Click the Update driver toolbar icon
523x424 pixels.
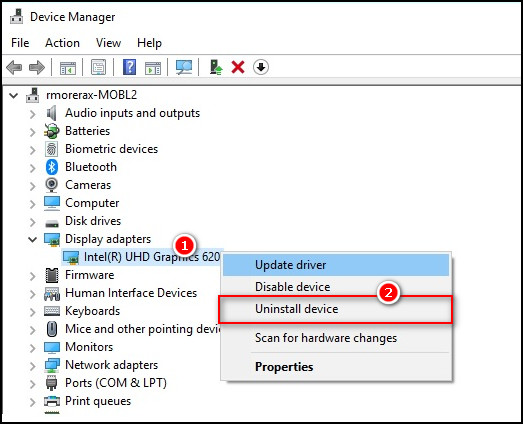point(216,67)
